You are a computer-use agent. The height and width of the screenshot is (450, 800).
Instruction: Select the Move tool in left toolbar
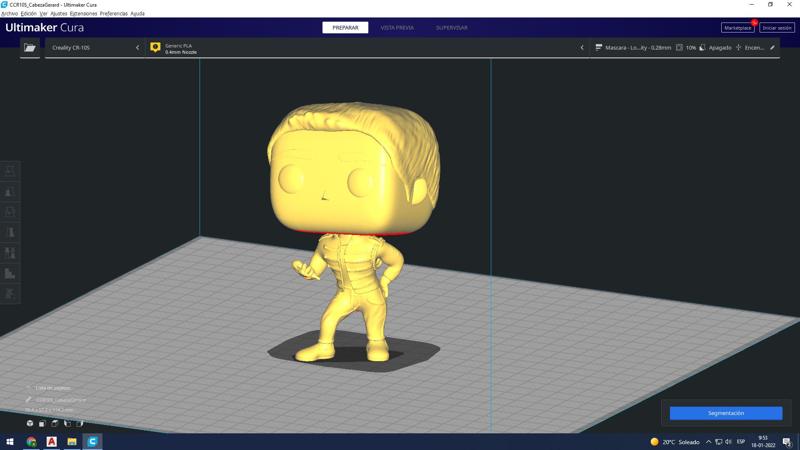(x=10, y=171)
